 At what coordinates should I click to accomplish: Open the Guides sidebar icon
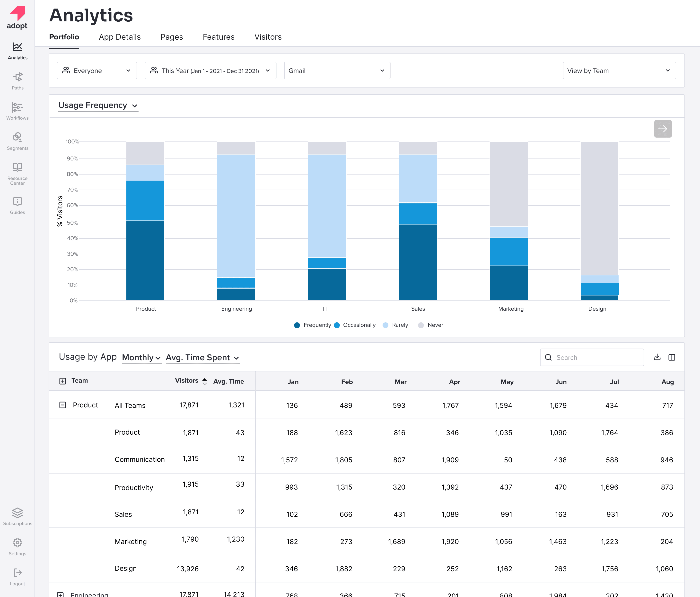17,202
